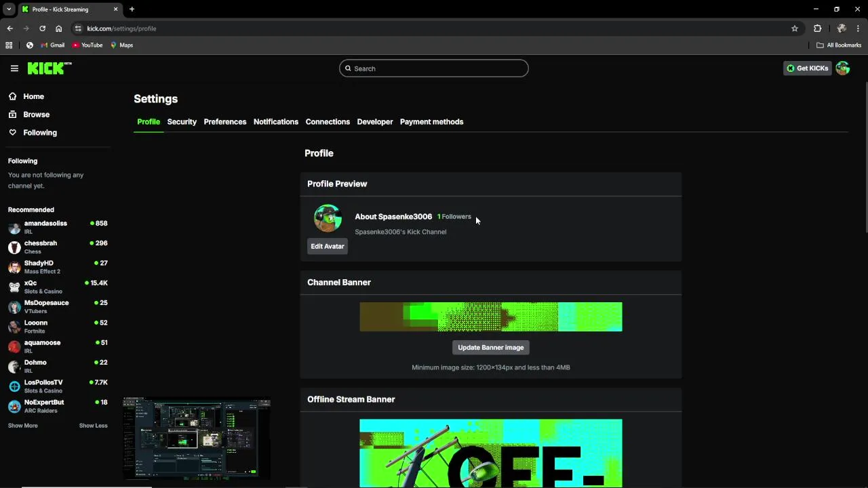Focus the Search input field
The height and width of the screenshot is (488, 868).
(434, 68)
